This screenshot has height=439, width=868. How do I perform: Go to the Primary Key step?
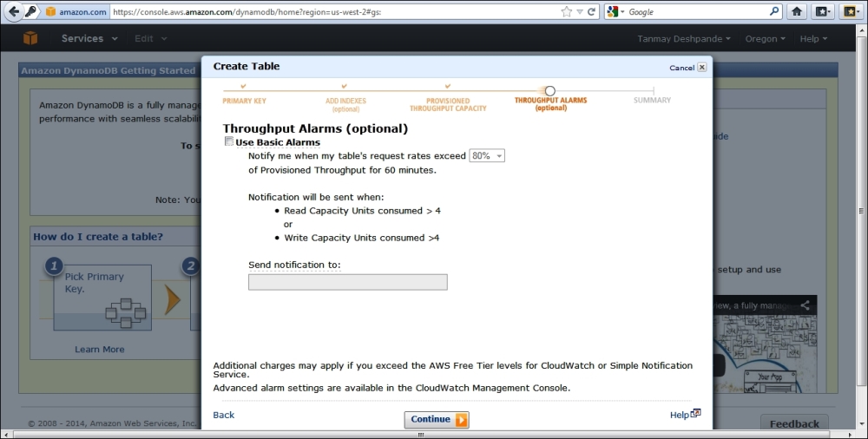244,101
